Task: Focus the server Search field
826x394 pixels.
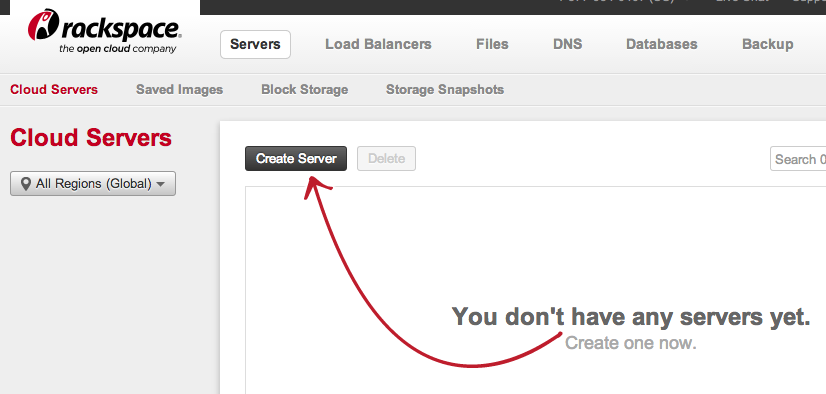Action: [x=798, y=159]
